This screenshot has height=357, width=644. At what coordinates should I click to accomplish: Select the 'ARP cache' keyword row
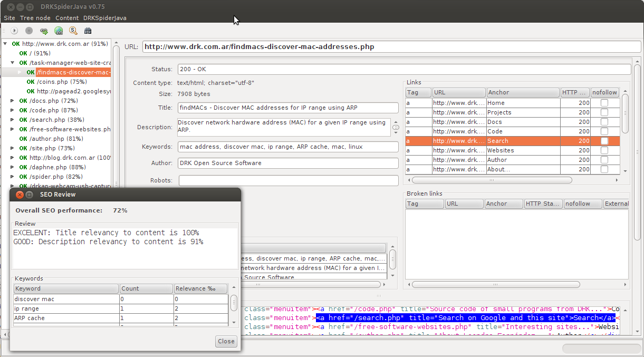tap(121, 318)
